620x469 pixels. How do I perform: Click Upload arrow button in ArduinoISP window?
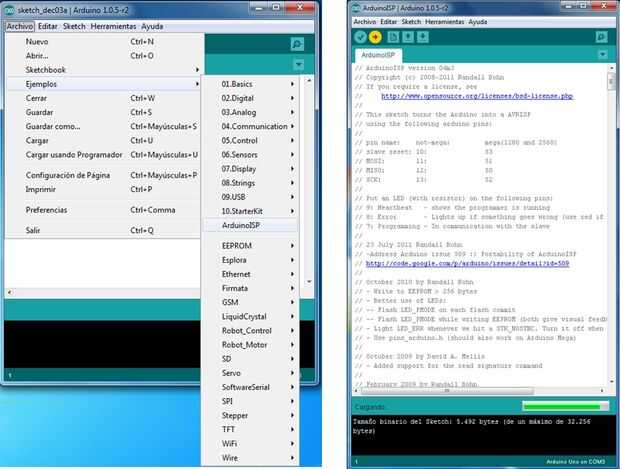[x=375, y=37]
